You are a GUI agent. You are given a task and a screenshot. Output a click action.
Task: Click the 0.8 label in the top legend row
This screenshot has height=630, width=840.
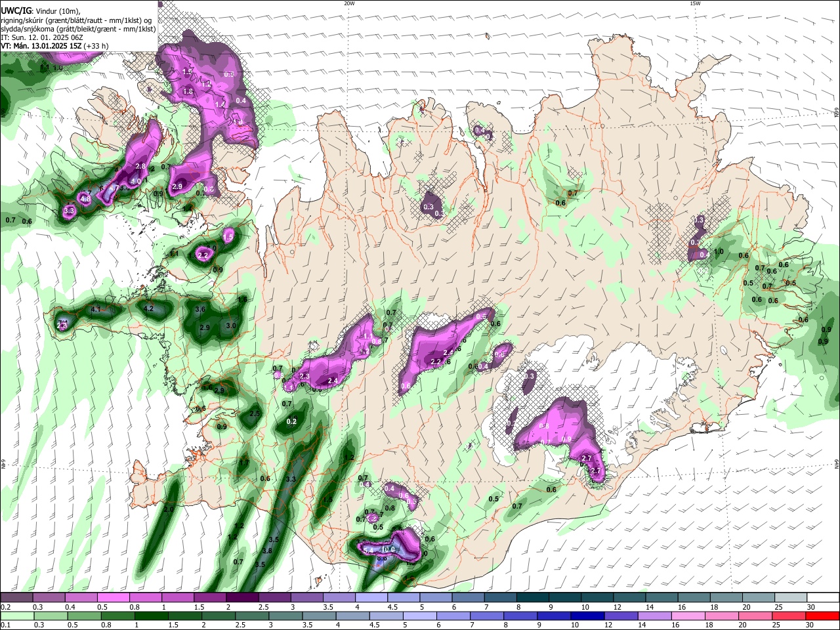[135, 607]
